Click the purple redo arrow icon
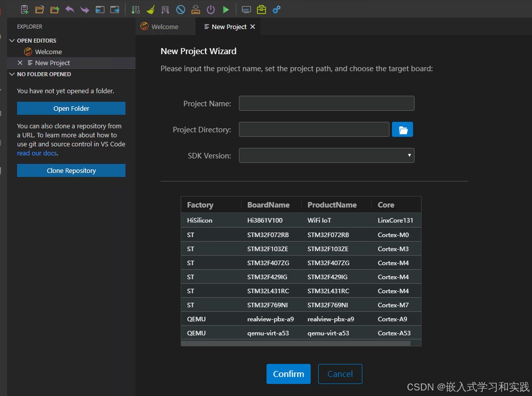The image size is (532, 396). [85, 10]
